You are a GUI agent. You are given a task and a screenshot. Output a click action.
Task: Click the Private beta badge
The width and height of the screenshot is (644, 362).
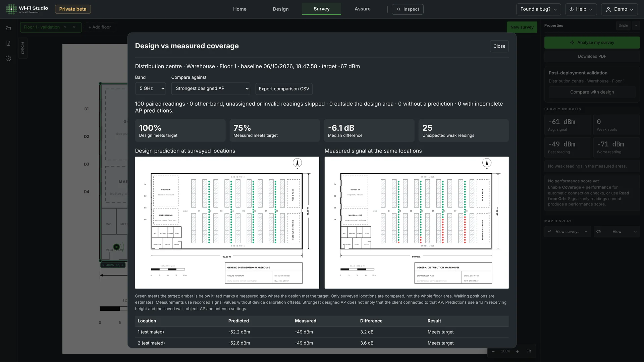point(73,9)
